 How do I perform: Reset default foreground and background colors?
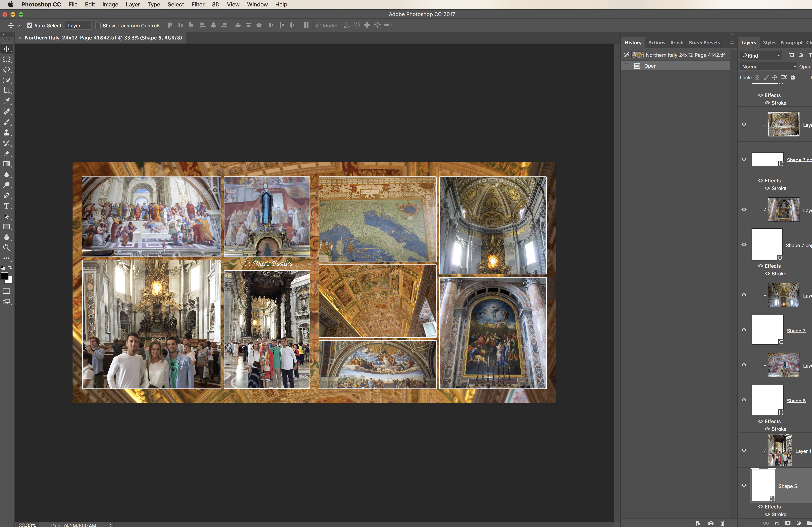point(3,268)
